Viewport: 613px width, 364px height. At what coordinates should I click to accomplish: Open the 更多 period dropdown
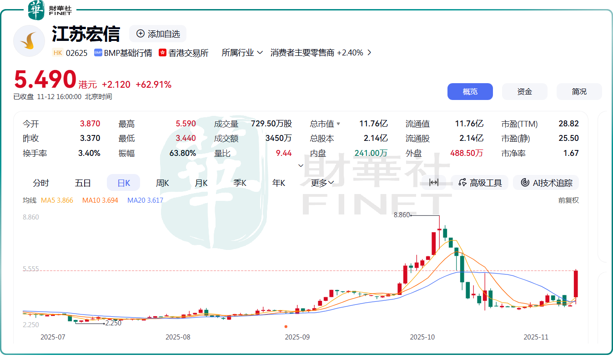(323, 183)
